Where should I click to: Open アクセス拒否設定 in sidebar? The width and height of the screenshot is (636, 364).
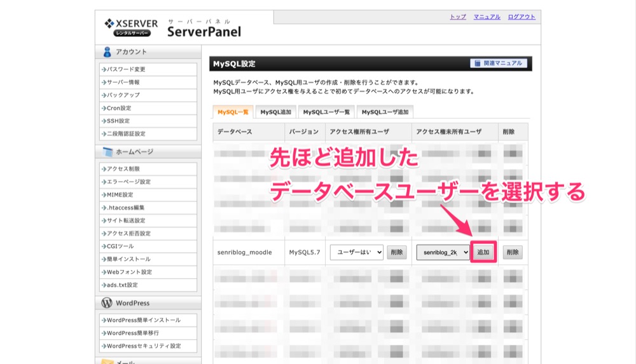tap(148, 234)
